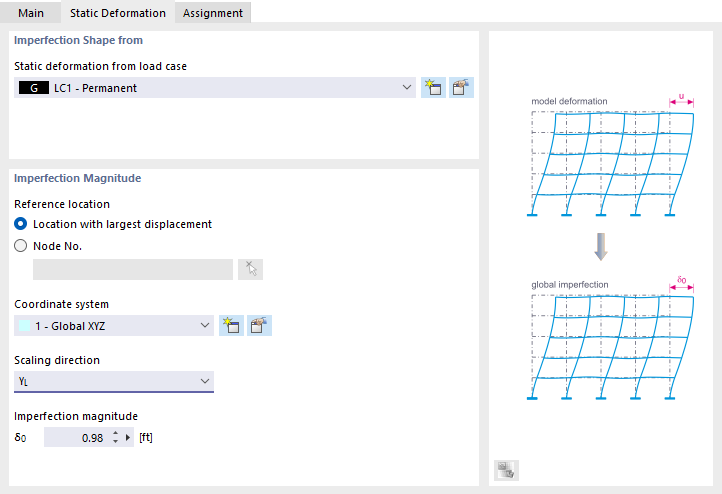Open static deformation load case dropdown
Viewport: 722px width, 494px height.
(x=407, y=88)
